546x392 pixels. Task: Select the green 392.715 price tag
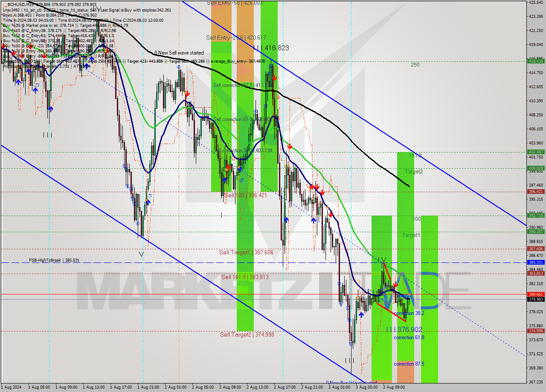pyautogui.click(x=536, y=216)
